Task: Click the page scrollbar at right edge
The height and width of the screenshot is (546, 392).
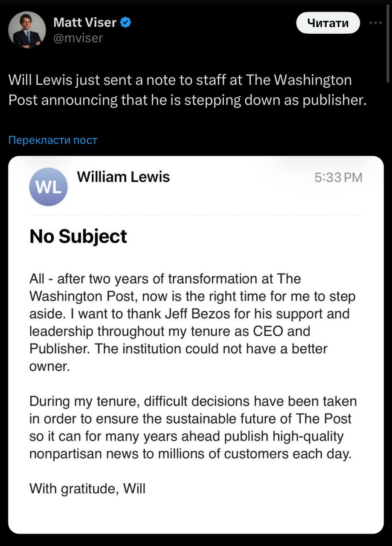Action: pyautogui.click(x=389, y=43)
